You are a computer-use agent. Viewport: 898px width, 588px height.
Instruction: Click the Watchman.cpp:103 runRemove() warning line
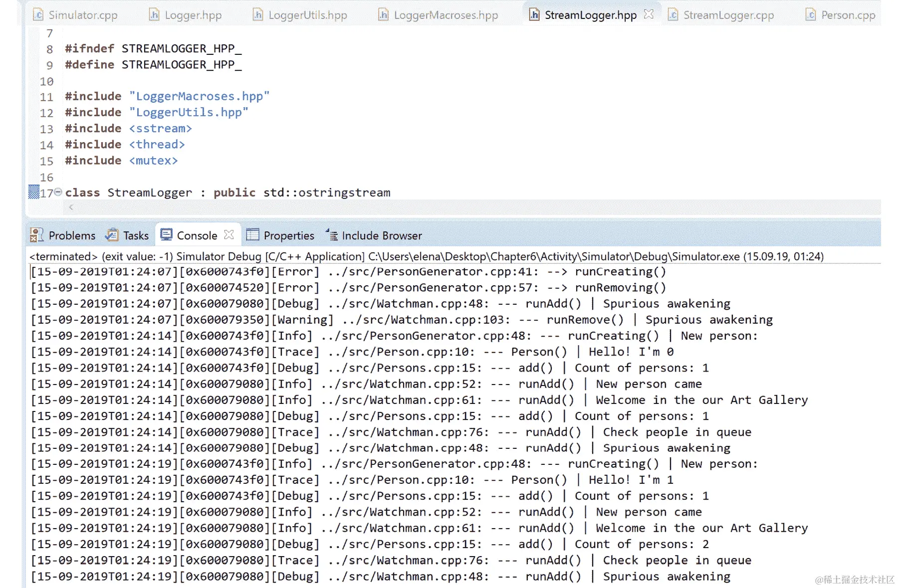402,320
